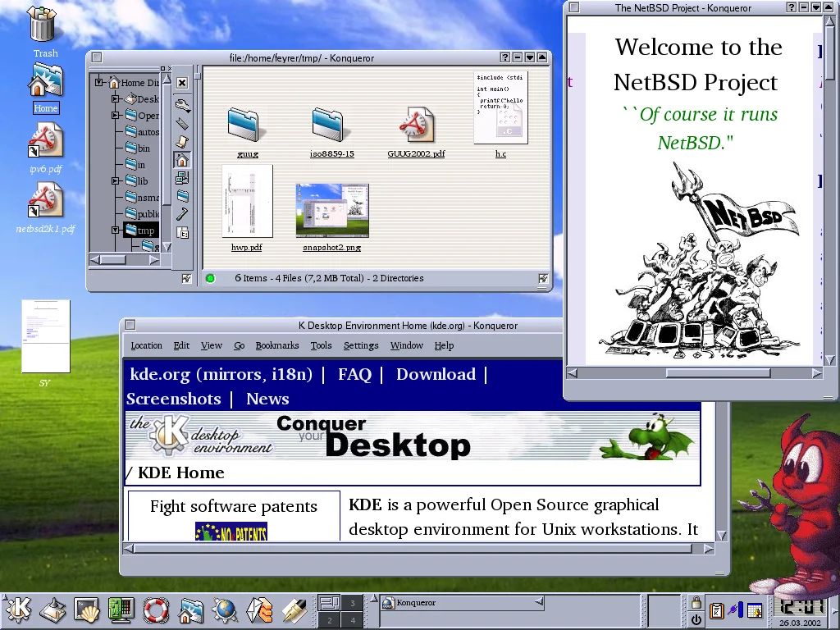This screenshot has height=630, width=840.
Task: Expand the lib folder in tree
Action: [116, 181]
